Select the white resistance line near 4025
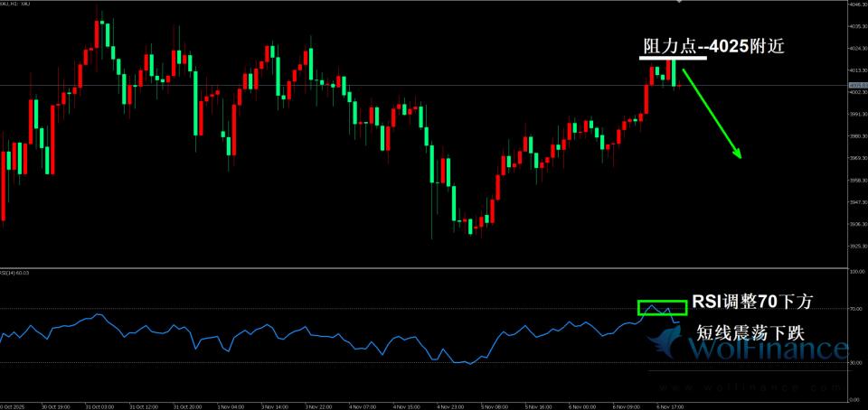 pos(673,59)
